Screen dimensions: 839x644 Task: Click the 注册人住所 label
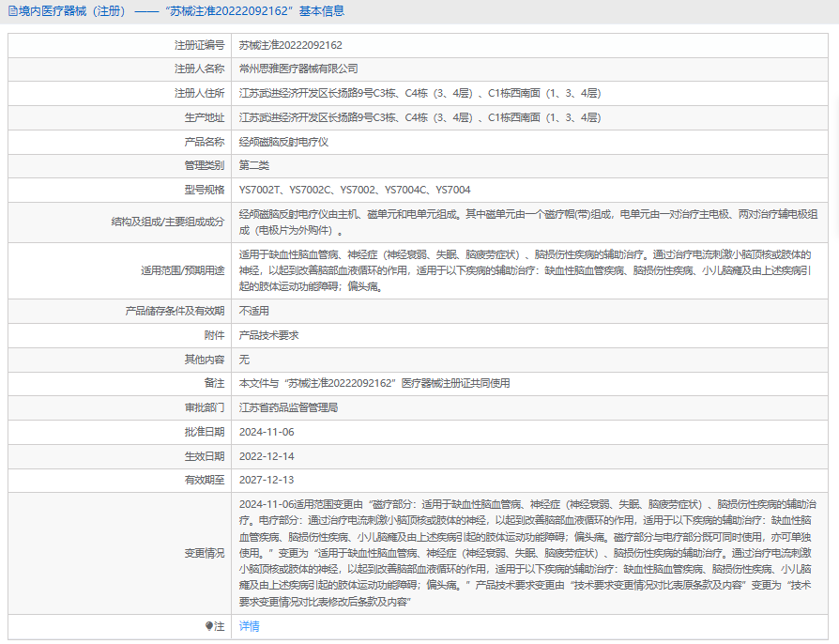coord(200,93)
